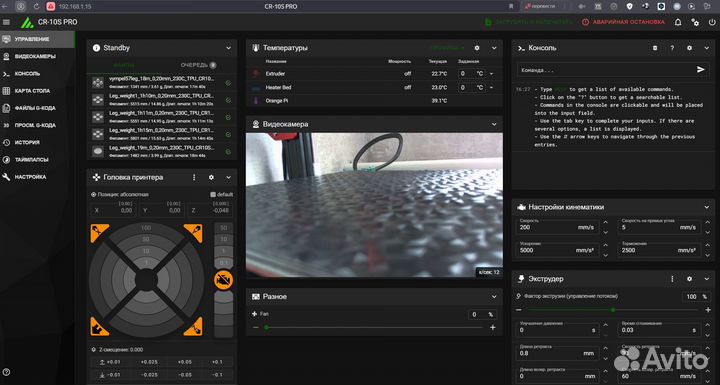
Task: Switch to the Очередь tab
Action: point(198,65)
